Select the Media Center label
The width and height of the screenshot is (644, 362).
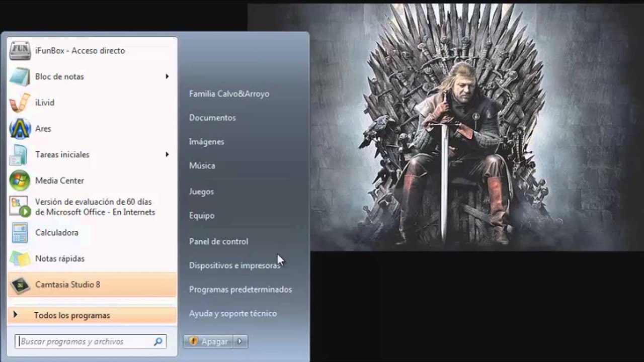point(59,180)
